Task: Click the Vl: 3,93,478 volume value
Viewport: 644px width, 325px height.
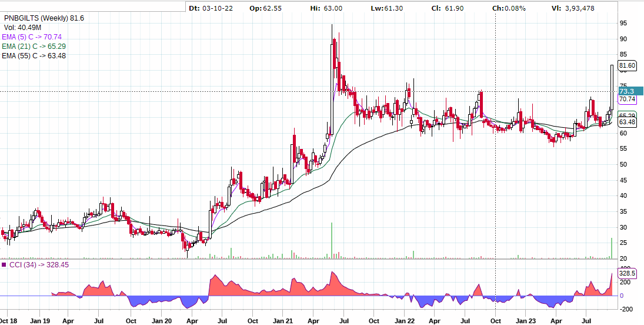Action: point(572,8)
